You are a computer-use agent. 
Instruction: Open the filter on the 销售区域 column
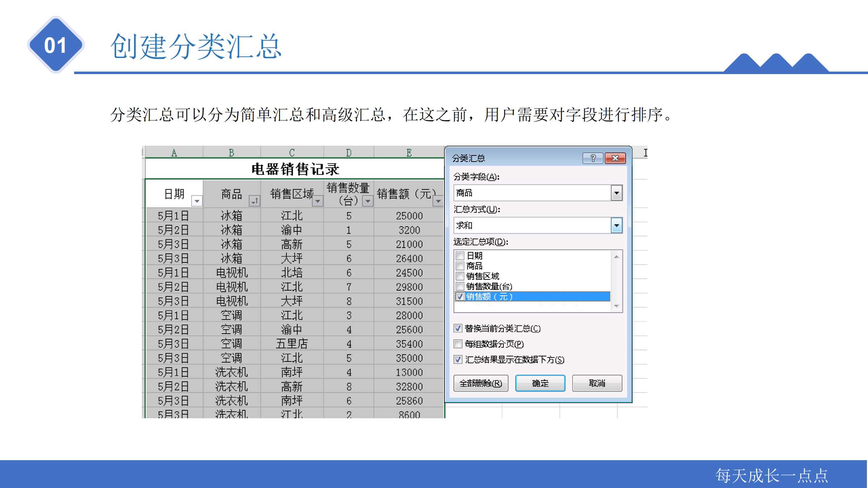pyautogui.click(x=317, y=202)
